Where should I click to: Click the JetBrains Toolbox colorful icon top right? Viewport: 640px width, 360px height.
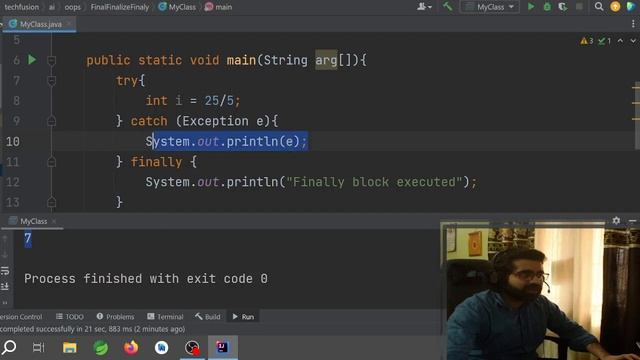(x=631, y=7)
